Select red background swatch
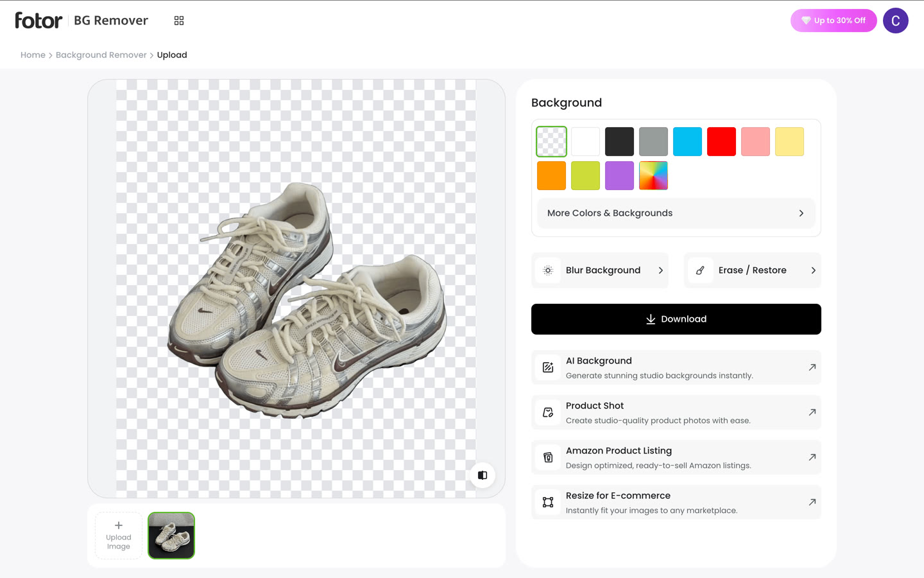 [721, 141]
